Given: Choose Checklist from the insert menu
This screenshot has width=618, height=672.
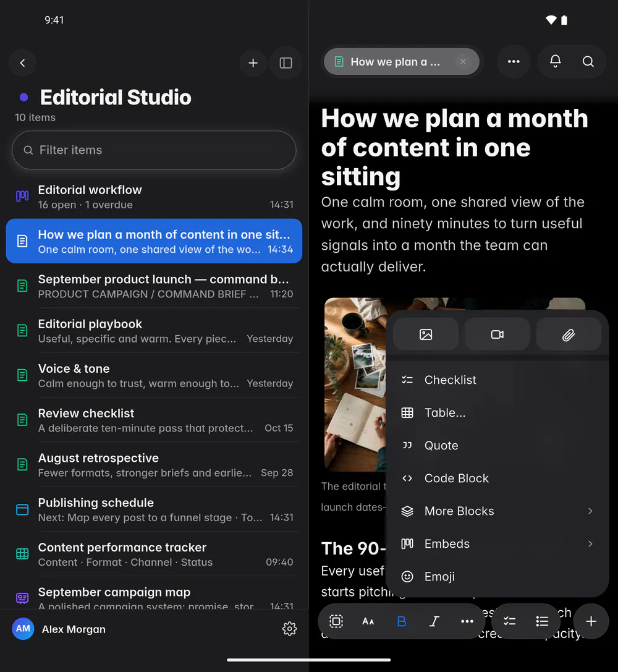Looking at the screenshot, I should point(497,380).
